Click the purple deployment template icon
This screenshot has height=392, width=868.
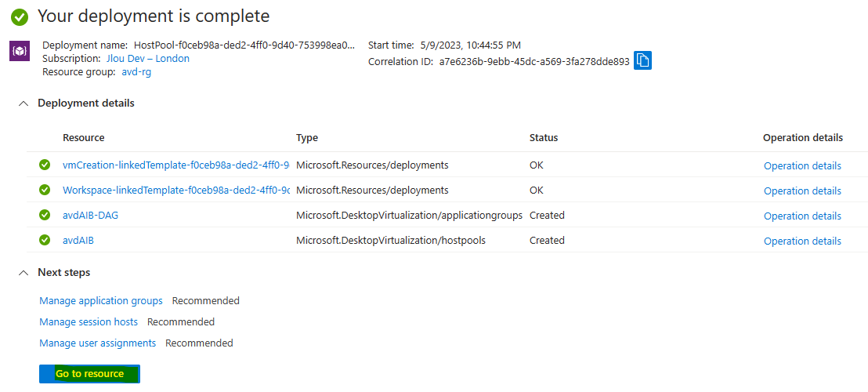pos(20,52)
